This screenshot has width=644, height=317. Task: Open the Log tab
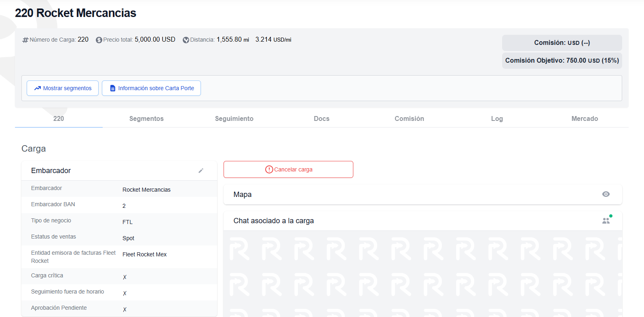[497, 118]
